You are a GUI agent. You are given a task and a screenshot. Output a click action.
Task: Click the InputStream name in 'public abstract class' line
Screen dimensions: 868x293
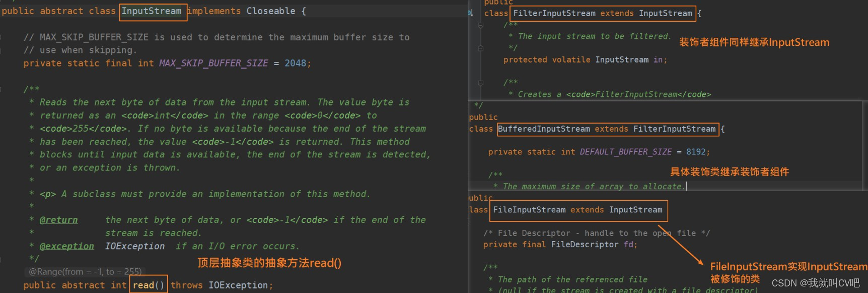(152, 11)
